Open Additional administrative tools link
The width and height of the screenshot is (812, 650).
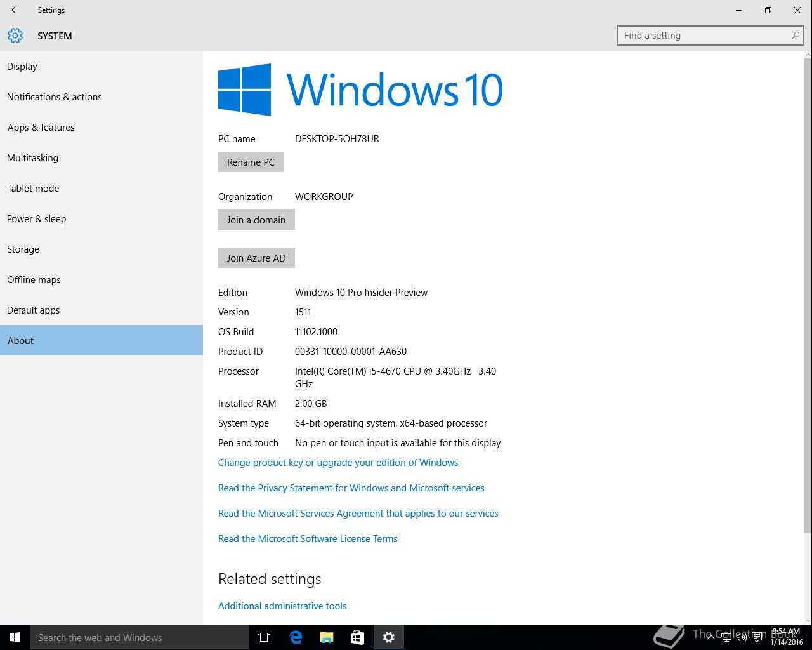282,606
